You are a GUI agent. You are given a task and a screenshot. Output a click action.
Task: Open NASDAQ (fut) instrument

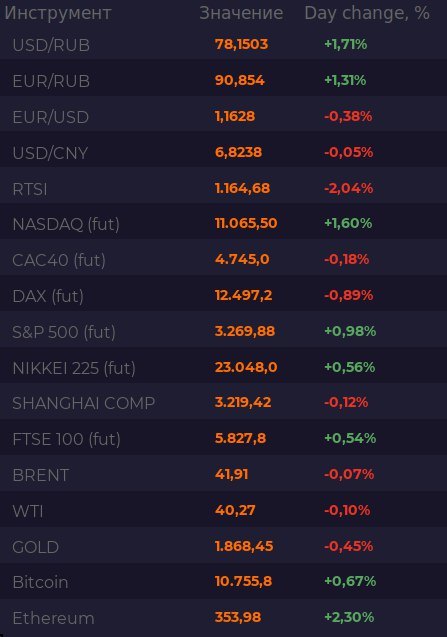224,223
